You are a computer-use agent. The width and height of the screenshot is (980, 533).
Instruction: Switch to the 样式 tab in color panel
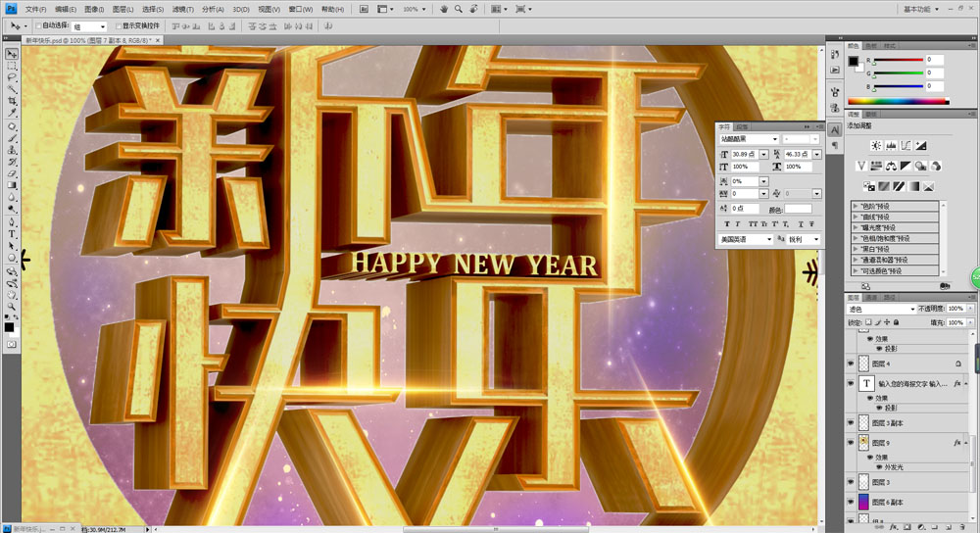[890, 46]
